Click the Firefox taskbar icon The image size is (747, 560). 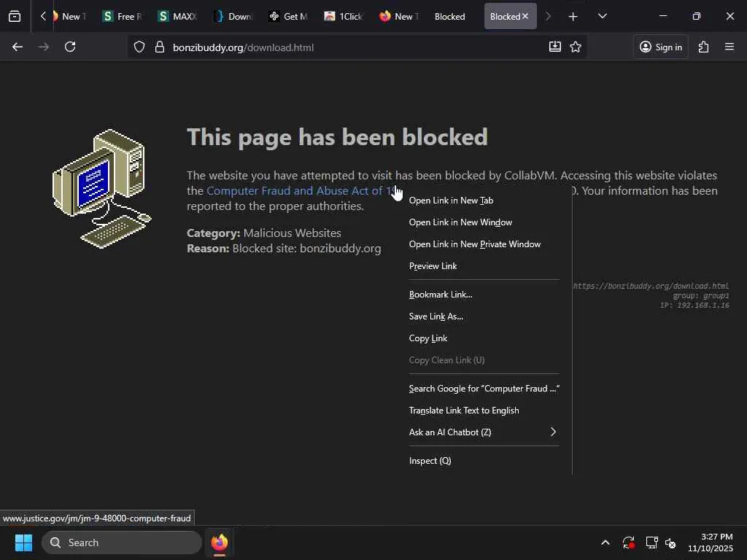(x=220, y=542)
